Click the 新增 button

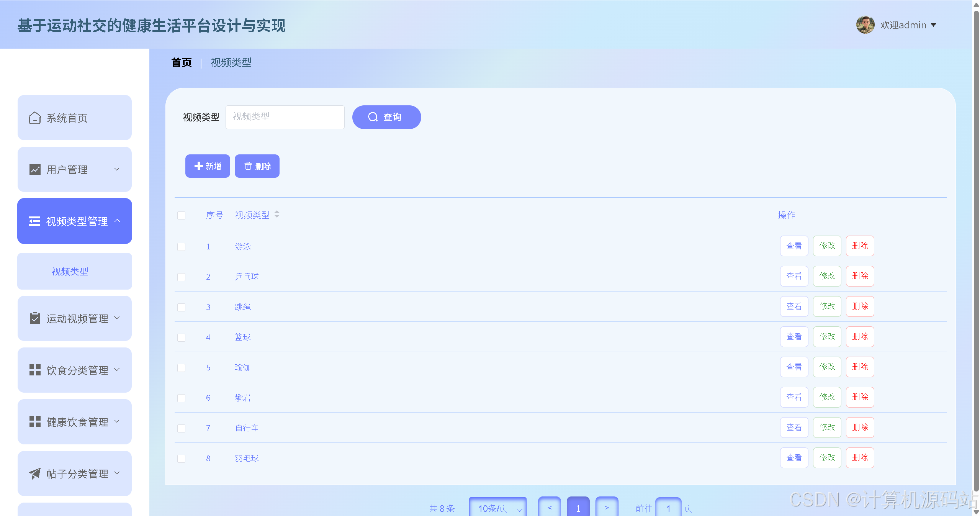(208, 166)
